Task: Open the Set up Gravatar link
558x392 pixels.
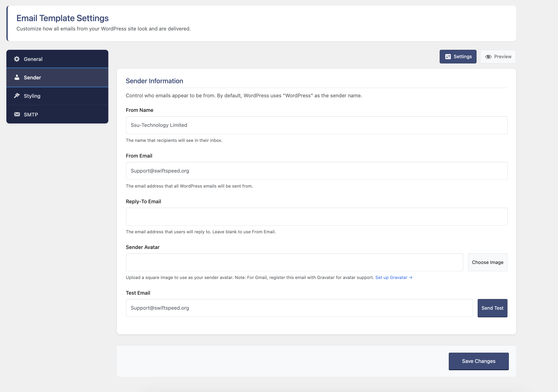Action: [394, 277]
